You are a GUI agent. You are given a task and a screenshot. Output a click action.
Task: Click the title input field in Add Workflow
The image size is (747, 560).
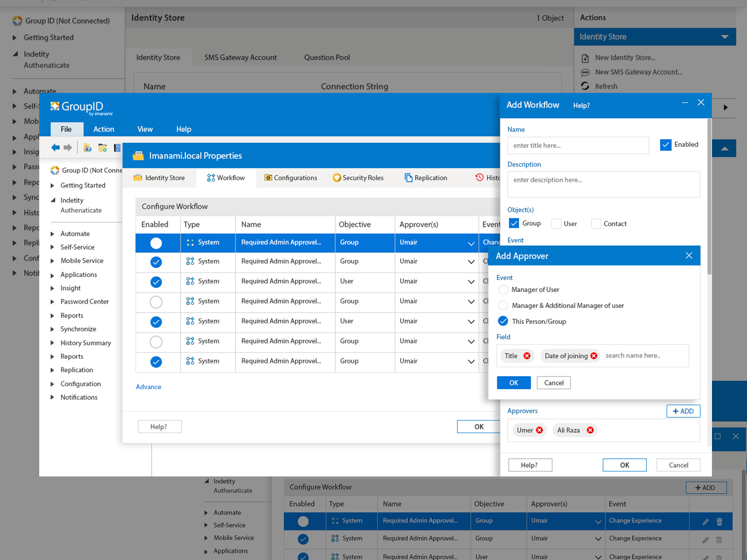578,146
